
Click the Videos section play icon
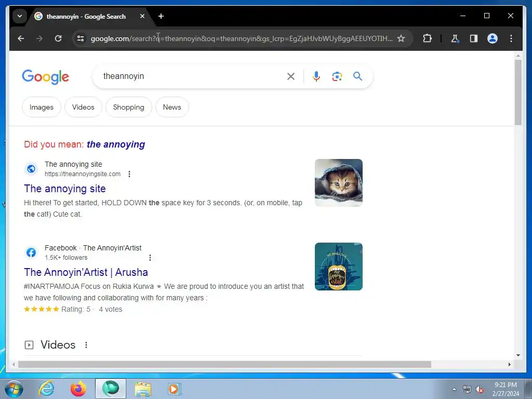(x=29, y=345)
